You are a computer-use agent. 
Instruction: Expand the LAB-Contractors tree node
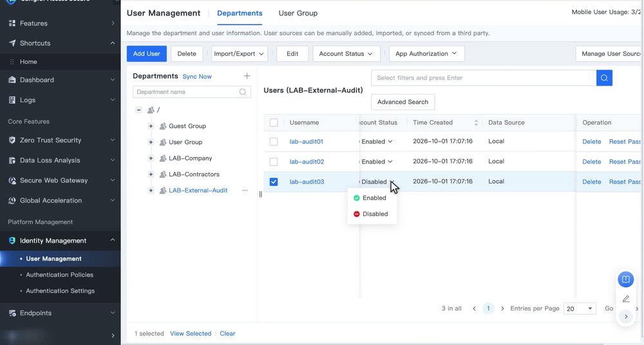point(151,174)
